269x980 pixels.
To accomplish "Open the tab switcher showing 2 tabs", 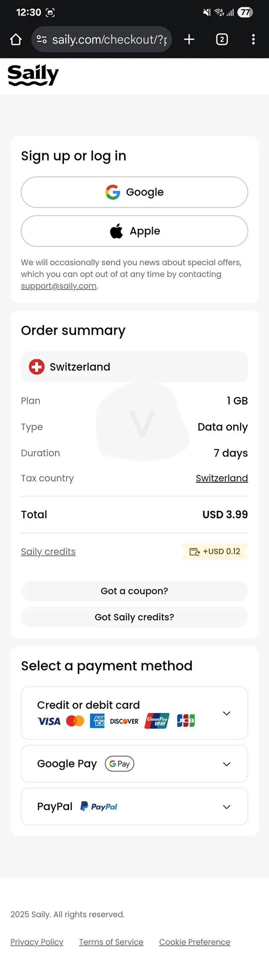I will tap(222, 40).
